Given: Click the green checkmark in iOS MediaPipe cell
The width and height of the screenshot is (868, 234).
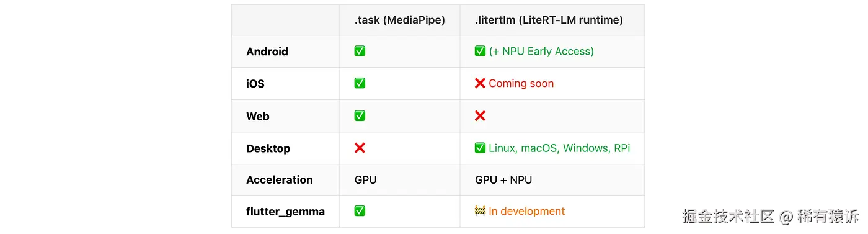Looking at the screenshot, I should (x=360, y=83).
